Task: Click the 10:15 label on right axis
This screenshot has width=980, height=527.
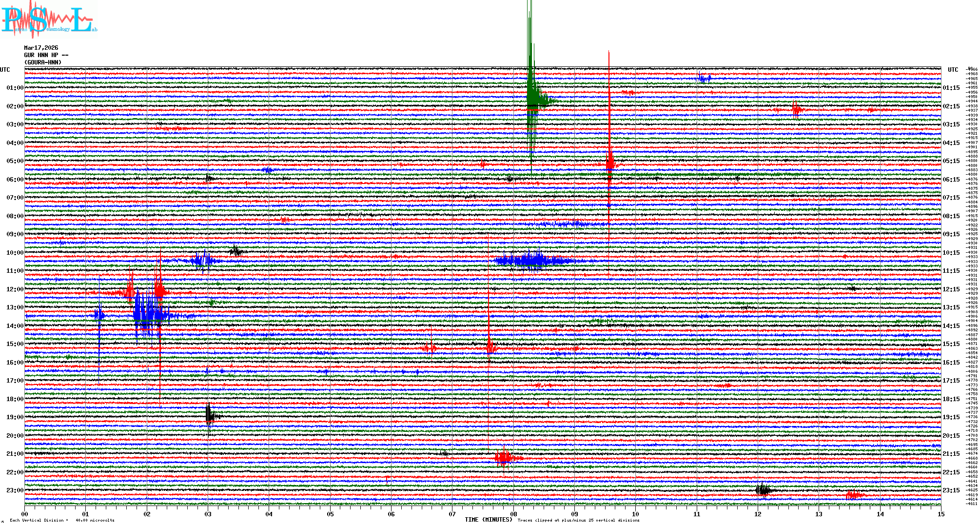Action: [x=951, y=253]
